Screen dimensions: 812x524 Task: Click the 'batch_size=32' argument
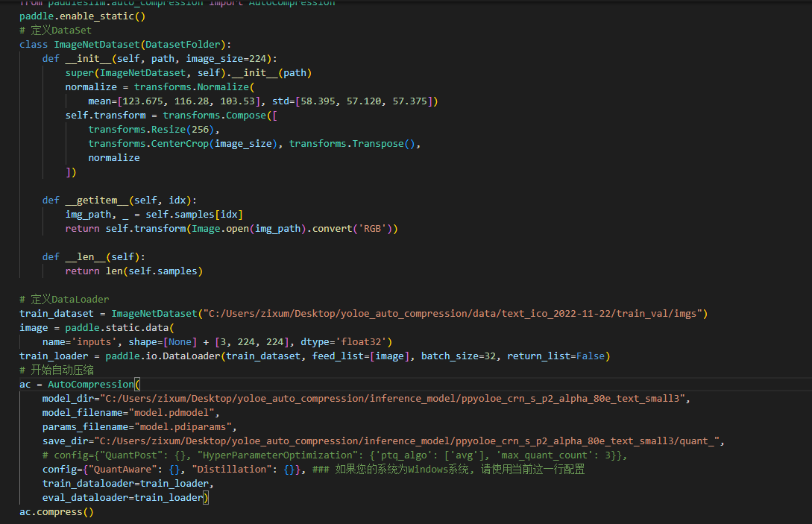(459, 356)
